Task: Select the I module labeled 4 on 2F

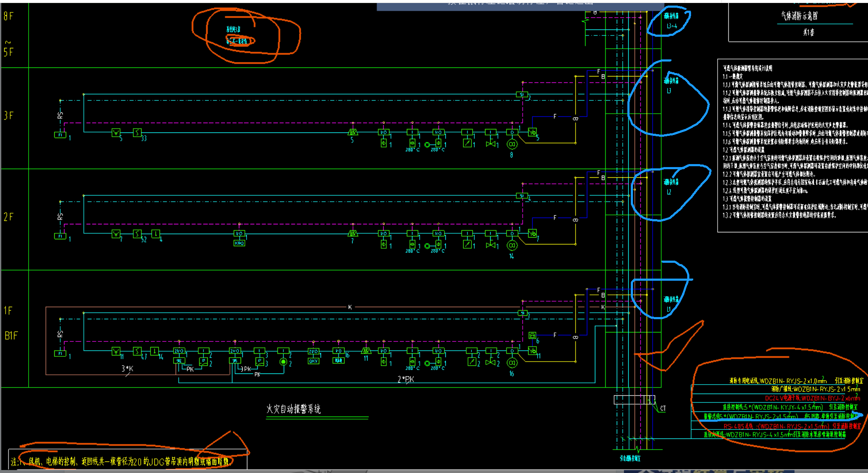Action: click(x=156, y=234)
